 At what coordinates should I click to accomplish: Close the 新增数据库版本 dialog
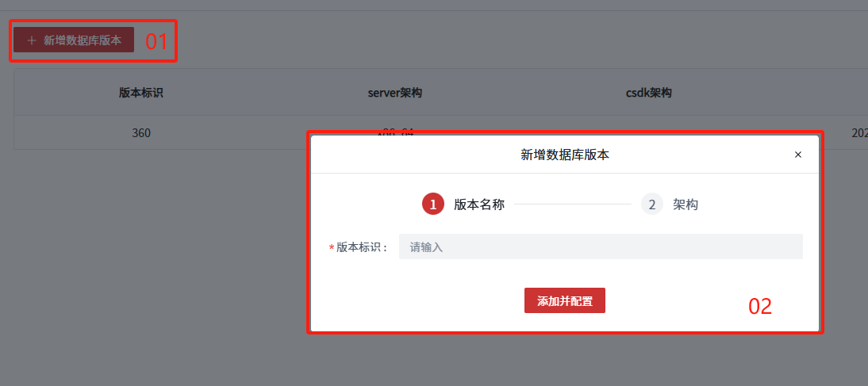[798, 155]
